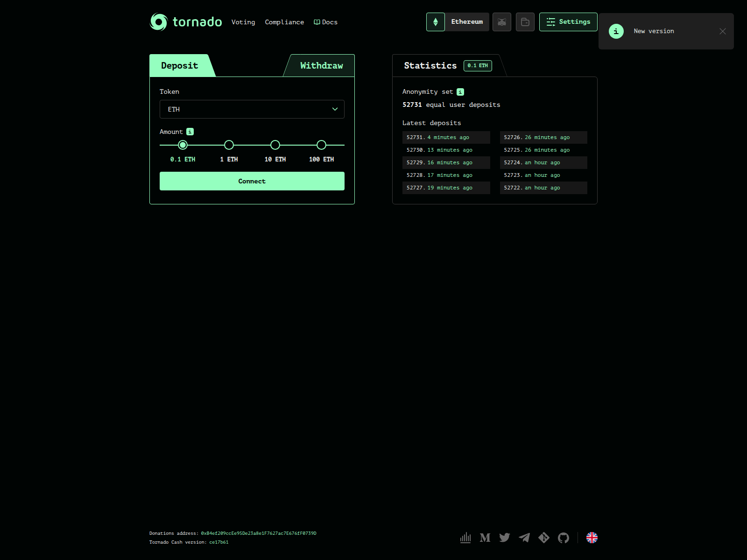Open the Ethereum network selector
Image resolution: width=747 pixels, height=560 pixels.
pos(457,21)
